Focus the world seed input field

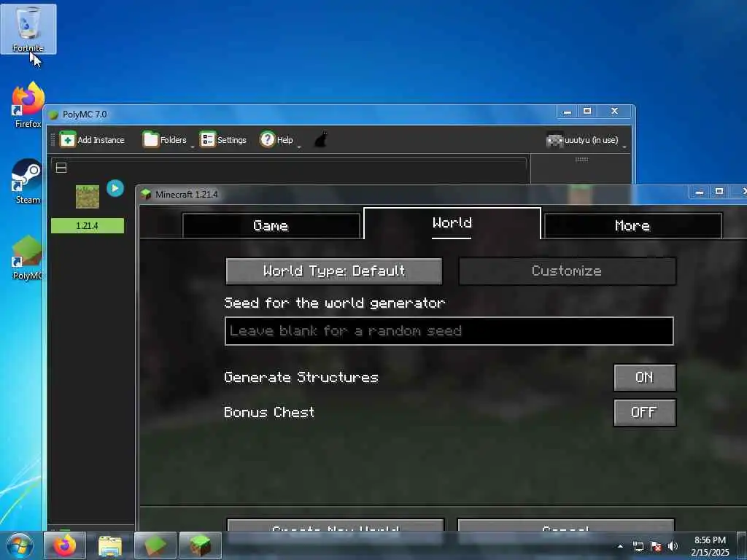449,331
